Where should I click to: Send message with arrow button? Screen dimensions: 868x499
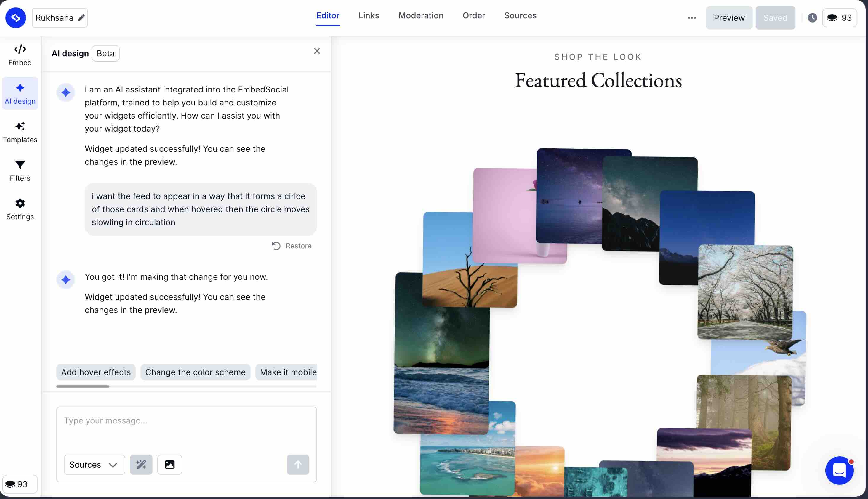(x=298, y=464)
